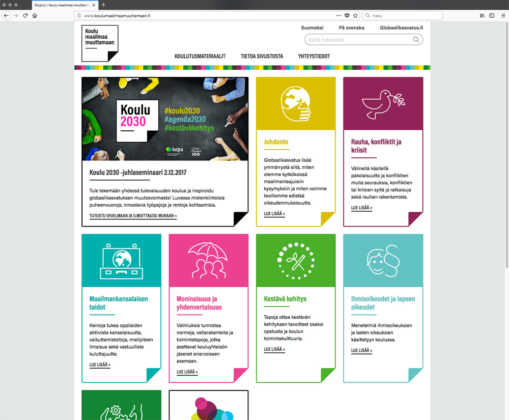
Task: Open the Koulu 2030 -juhlaseminaari heading
Action: (x=138, y=173)
